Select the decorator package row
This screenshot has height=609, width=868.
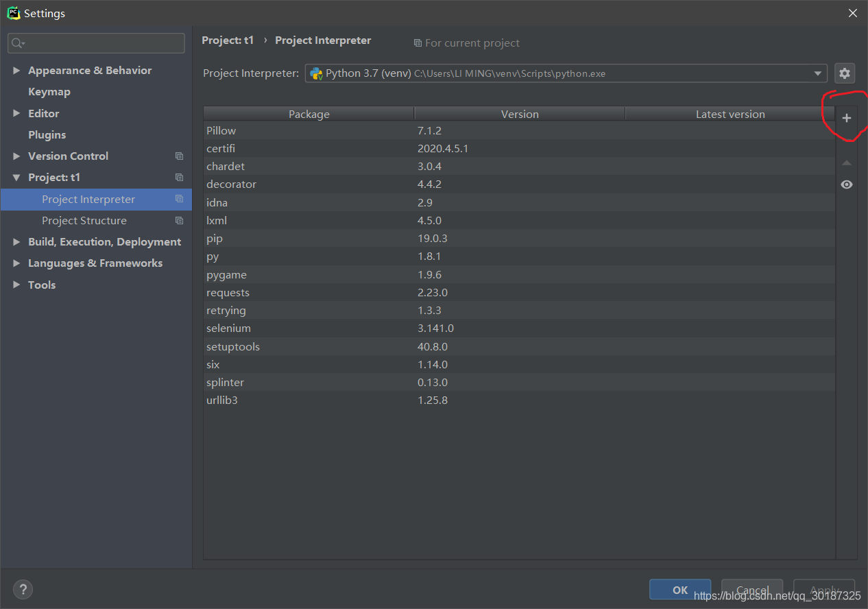point(519,184)
